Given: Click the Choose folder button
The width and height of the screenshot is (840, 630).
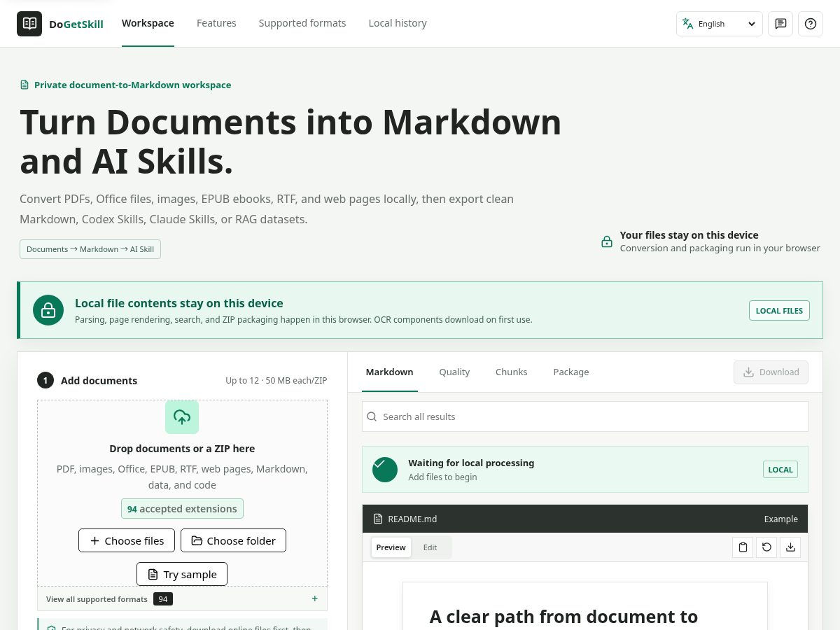Looking at the screenshot, I should [x=234, y=540].
